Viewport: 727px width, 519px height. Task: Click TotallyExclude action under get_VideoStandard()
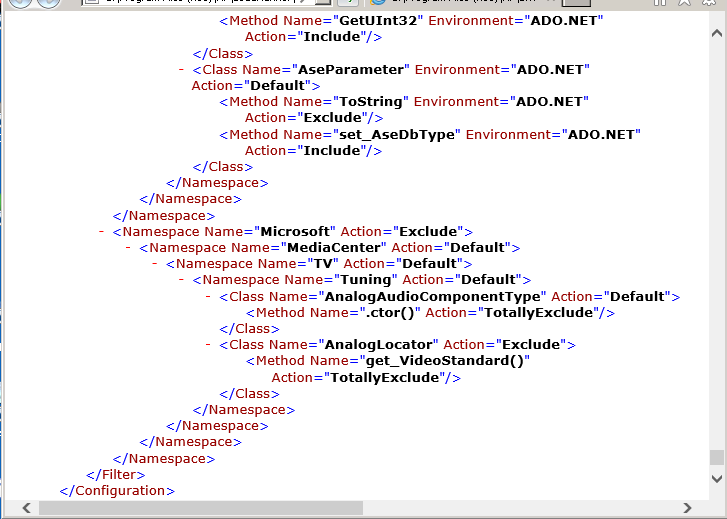[384, 378]
